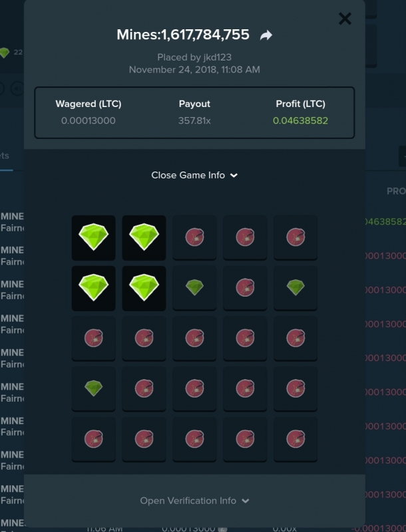Click the dim gem in row two, column three
The image size is (406, 532).
coord(194,288)
